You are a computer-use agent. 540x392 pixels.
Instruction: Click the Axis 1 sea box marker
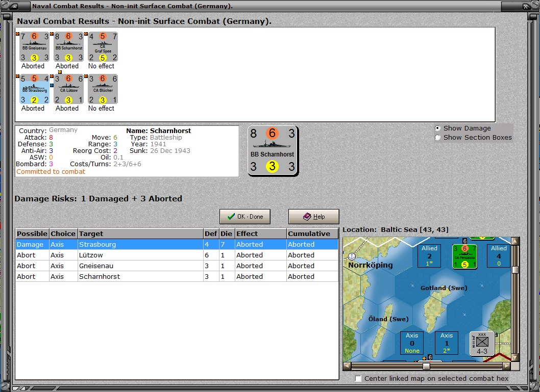coord(447,343)
